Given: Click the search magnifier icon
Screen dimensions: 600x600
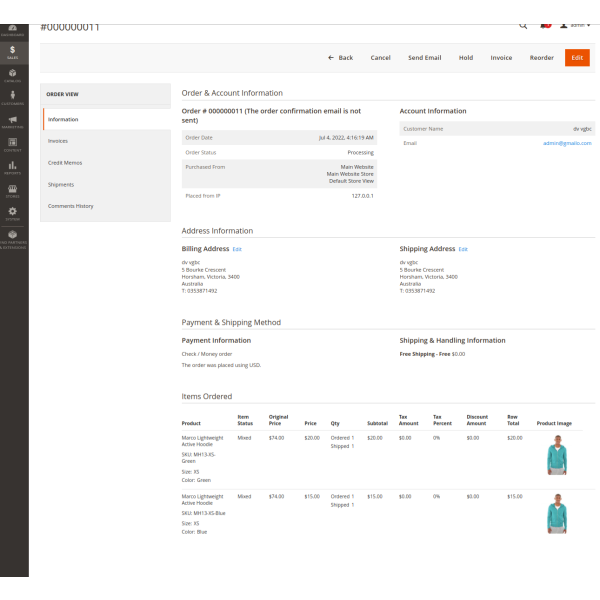Looking at the screenshot, I should pyautogui.click(x=523, y=27).
